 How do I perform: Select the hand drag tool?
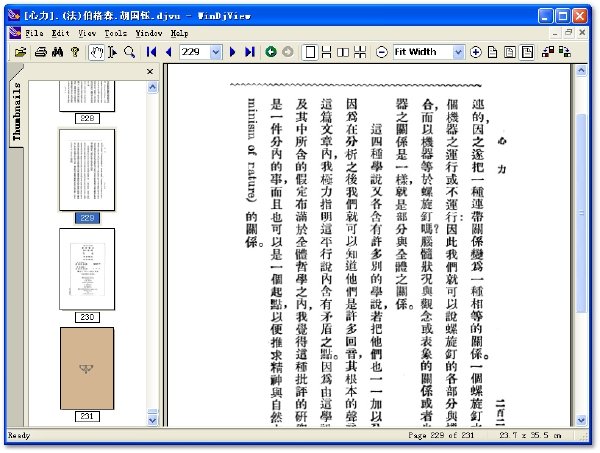[96, 52]
